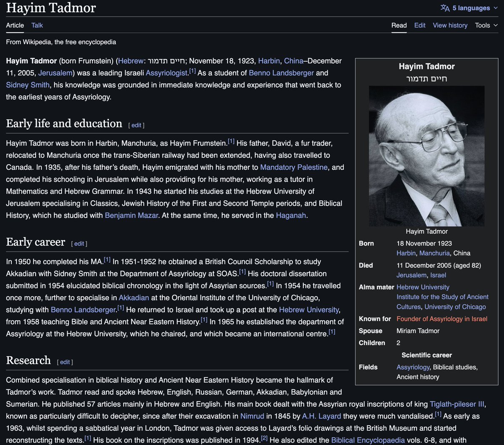Open the Akkadian link in Early career
Image resolution: width=504 pixels, height=445 pixels.
tap(134, 298)
